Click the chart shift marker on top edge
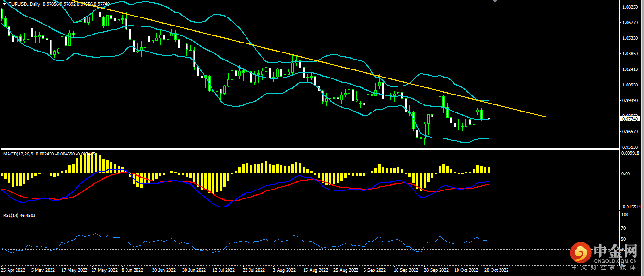Screen dimensions: 644x276 click(495, 1)
